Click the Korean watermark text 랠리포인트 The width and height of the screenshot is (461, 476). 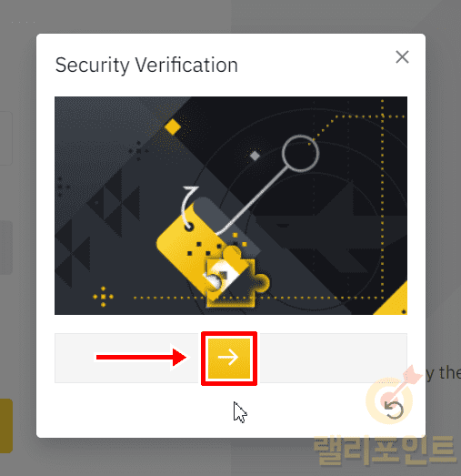[385, 450]
